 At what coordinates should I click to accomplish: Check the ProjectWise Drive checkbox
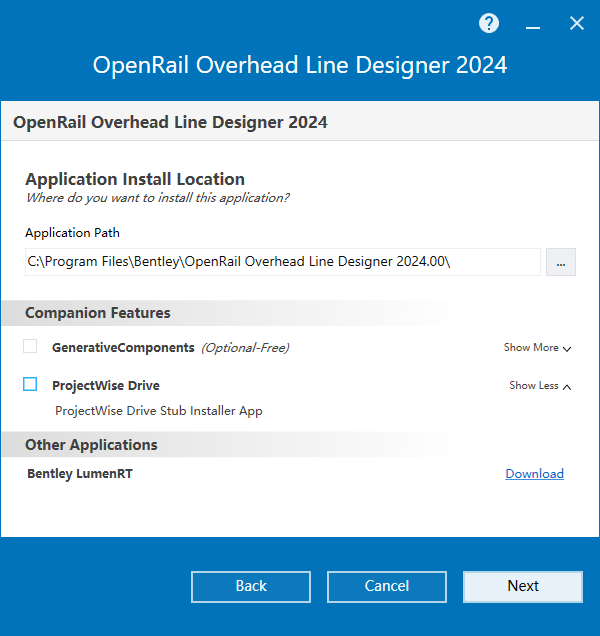pos(30,384)
